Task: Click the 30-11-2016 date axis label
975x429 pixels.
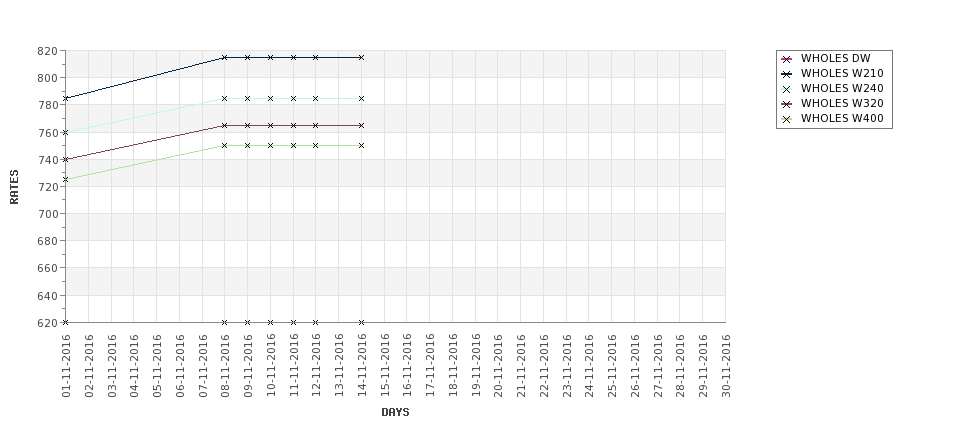Action: click(x=726, y=366)
